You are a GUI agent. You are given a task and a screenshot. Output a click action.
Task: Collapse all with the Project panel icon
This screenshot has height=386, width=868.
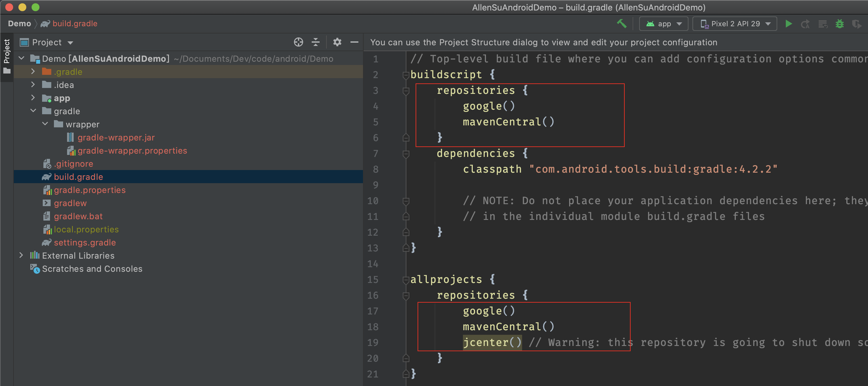coord(316,42)
